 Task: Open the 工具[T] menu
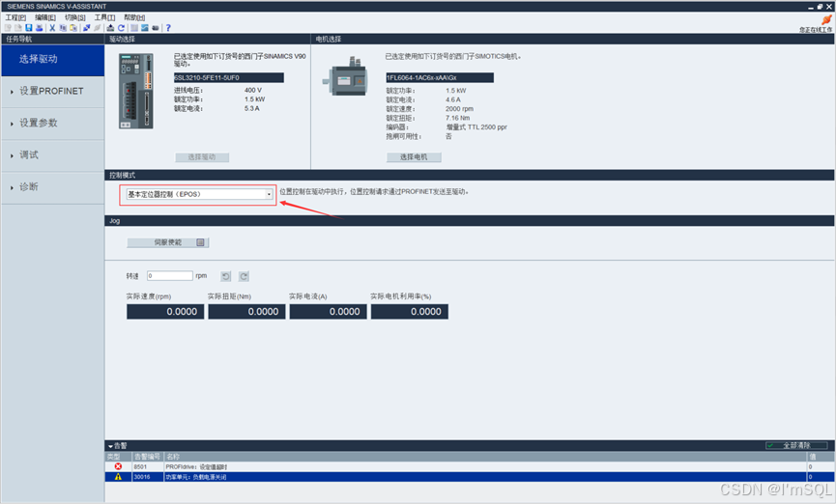(x=104, y=17)
